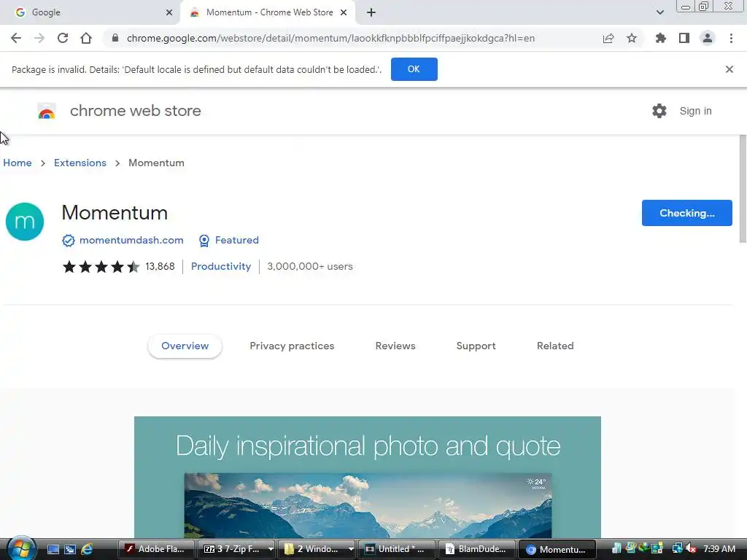Visit the momentumdash.com publisher link
Screen dimensions: 747x560
tap(131, 240)
